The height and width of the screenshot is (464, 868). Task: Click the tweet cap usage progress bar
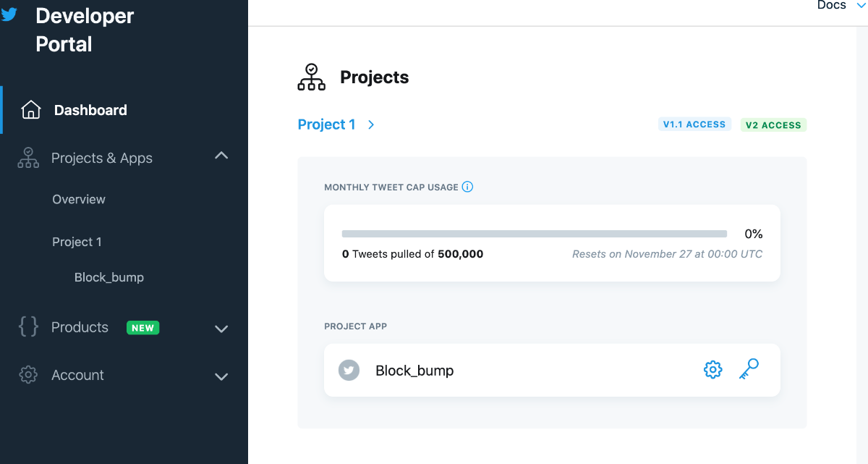[535, 234]
